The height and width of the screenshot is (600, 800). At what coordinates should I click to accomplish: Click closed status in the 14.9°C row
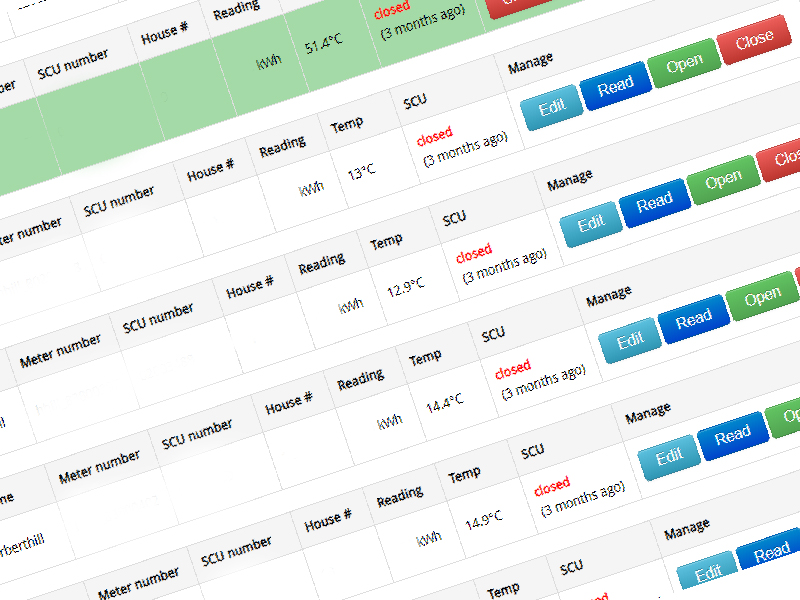(552, 485)
